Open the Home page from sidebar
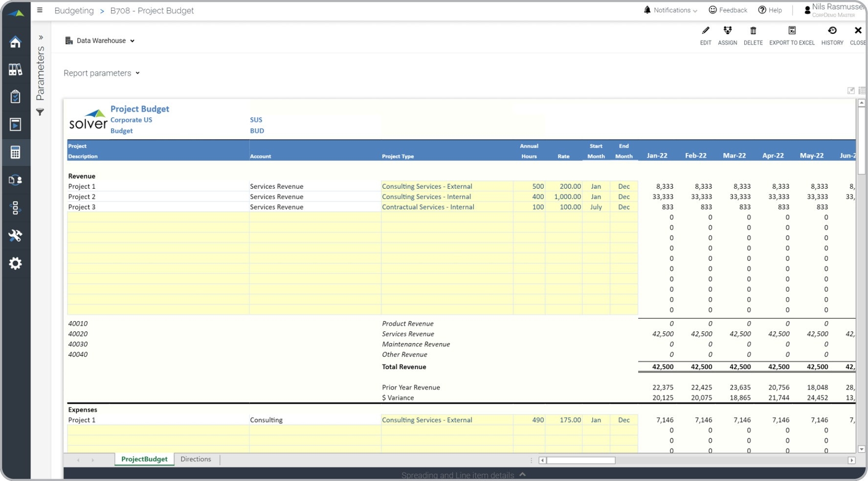The image size is (868, 481). click(x=16, y=42)
